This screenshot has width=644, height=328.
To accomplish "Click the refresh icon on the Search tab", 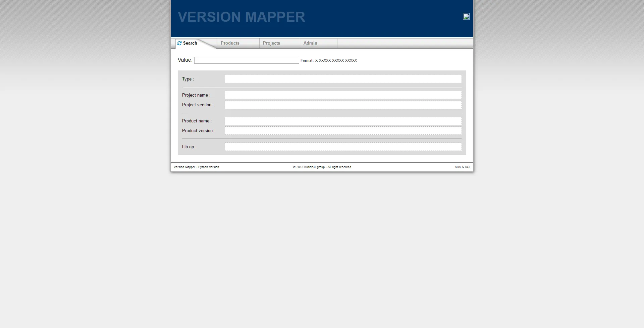I will (179, 43).
